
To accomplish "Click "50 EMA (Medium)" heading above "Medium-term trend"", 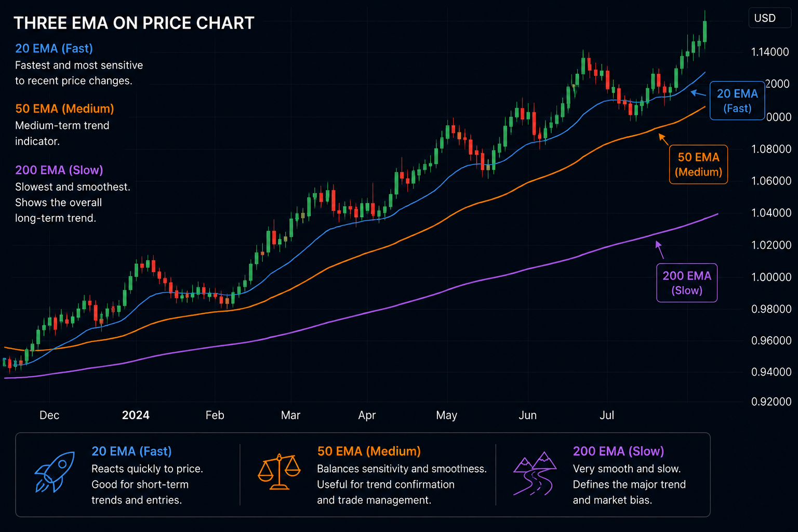I will [64, 109].
